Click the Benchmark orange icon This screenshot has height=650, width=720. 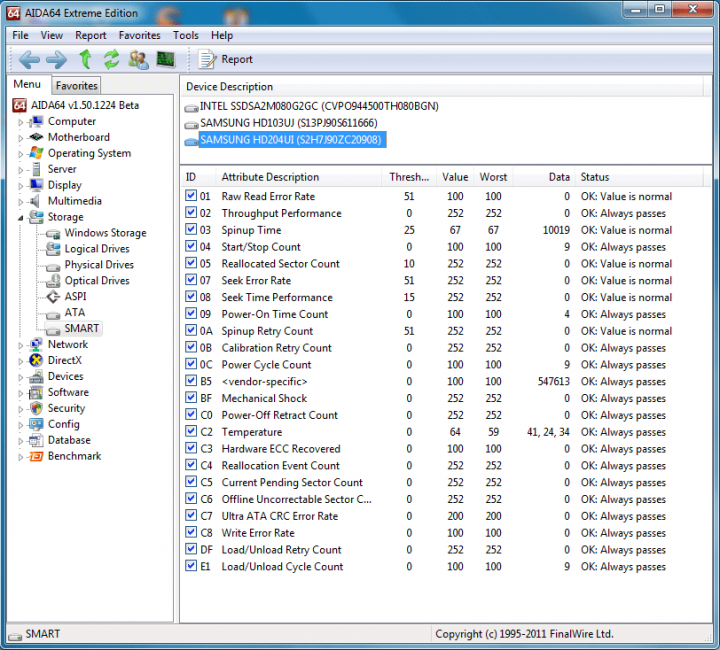click(x=36, y=456)
